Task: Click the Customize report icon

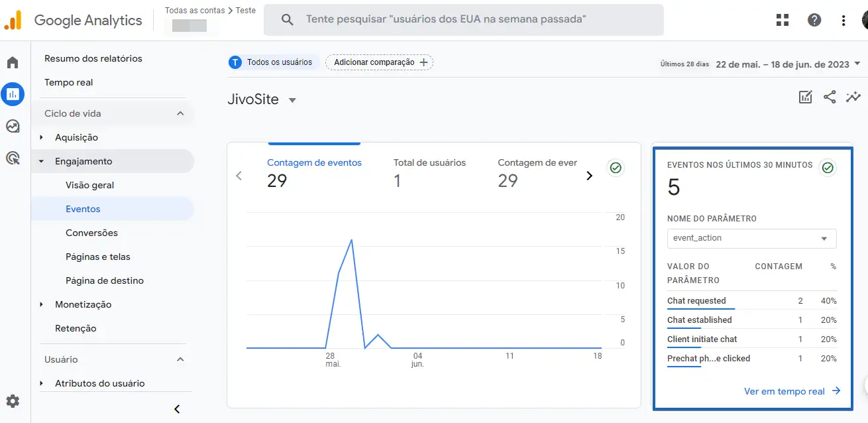Action: tap(806, 97)
